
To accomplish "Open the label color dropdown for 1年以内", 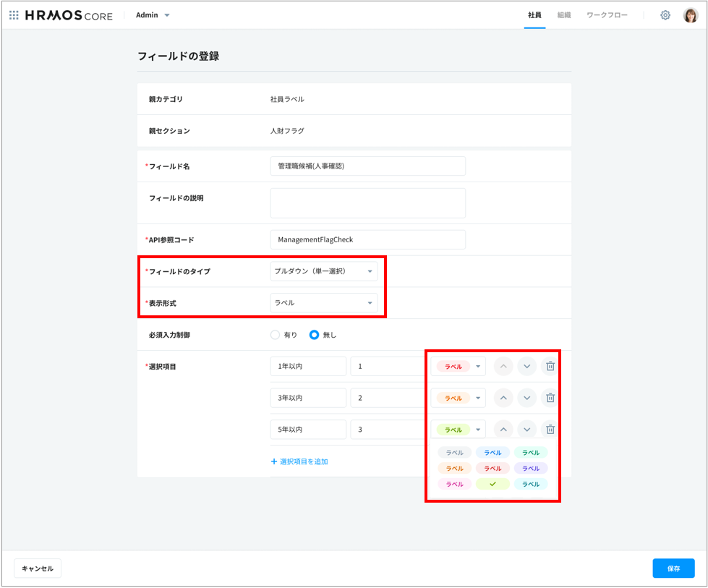I will [x=459, y=367].
